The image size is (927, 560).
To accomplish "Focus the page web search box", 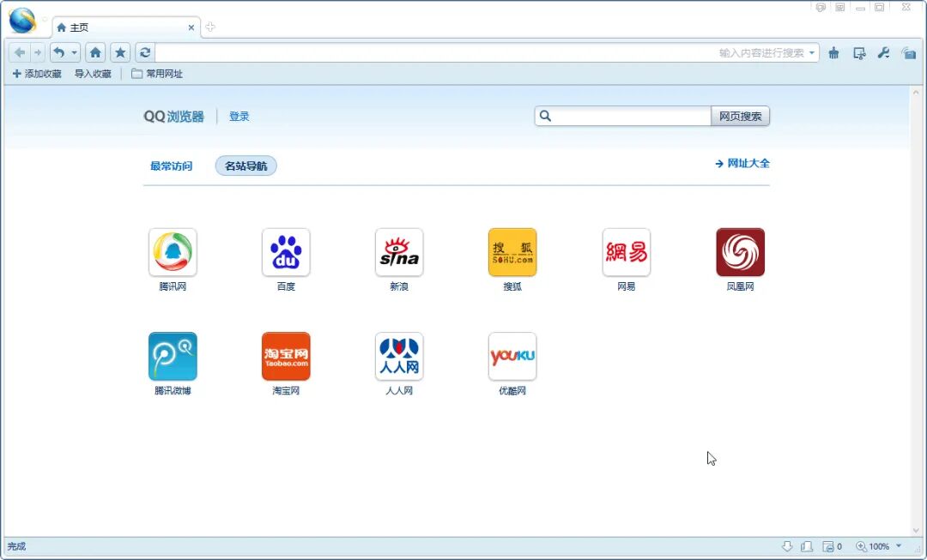I will pyautogui.click(x=622, y=117).
